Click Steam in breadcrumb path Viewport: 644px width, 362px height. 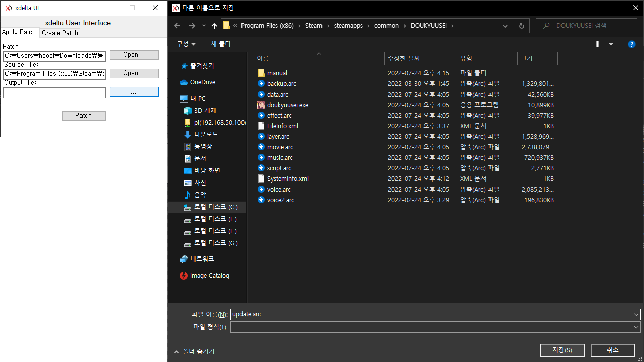pyautogui.click(x=314, y=26)
